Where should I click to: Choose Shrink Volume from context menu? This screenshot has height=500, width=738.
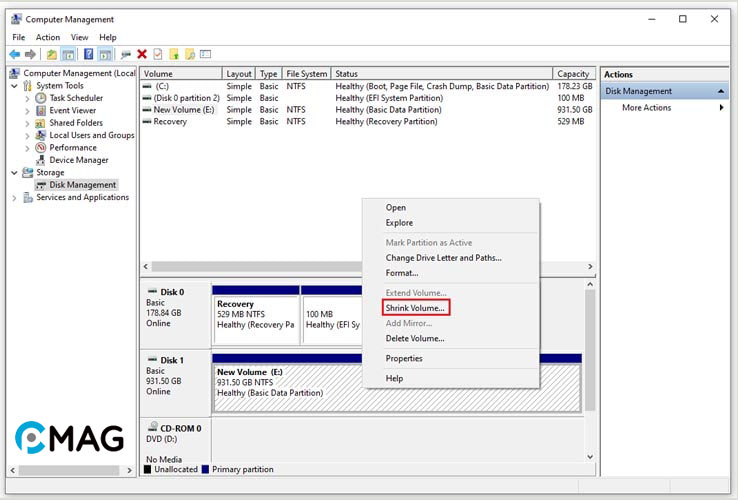[x=415, y=308]
